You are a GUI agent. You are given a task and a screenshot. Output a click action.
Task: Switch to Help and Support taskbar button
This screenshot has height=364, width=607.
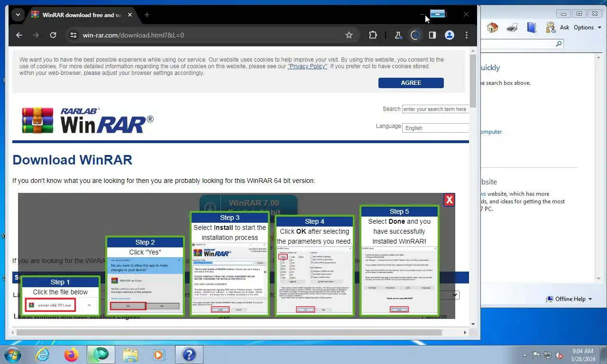point(189,355)
